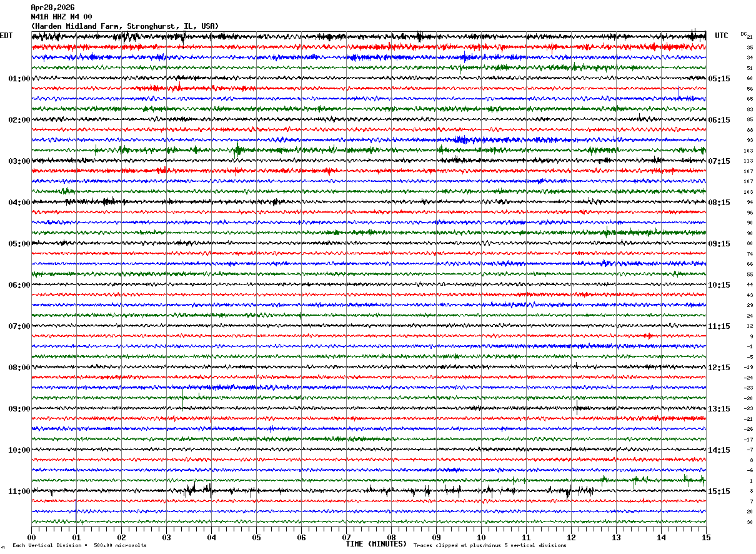Screen dimensions: 756x554
Task: Click the '11:15' UTC row label
Action: coord(719,326)
